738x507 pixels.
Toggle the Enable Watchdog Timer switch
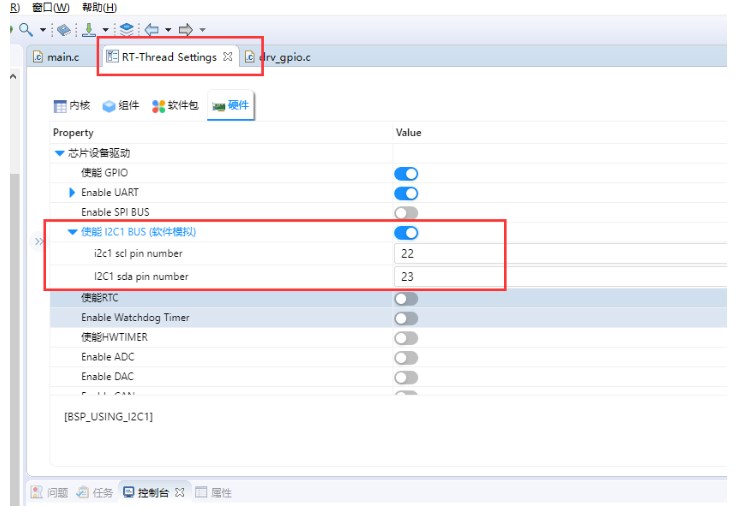[x=406, y=318]
